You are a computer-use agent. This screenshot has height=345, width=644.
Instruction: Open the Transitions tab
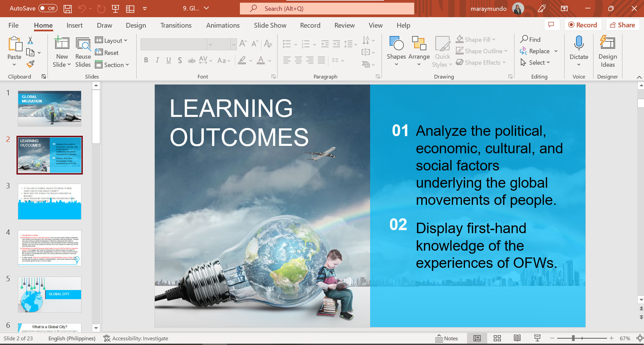pyautogui.click(x=176, y=25)
